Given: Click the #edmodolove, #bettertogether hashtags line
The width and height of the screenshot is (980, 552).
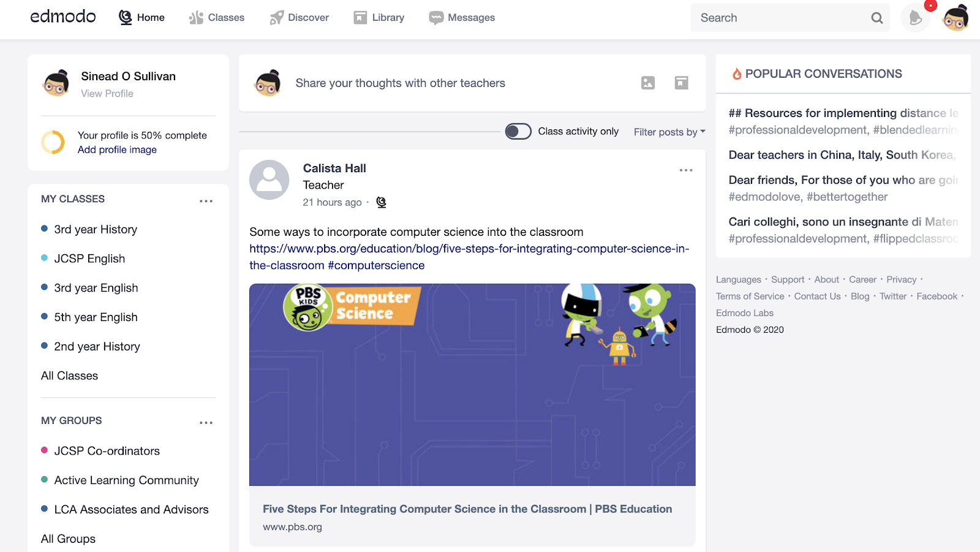Looking at the screenshot, I should click(808, 197).
